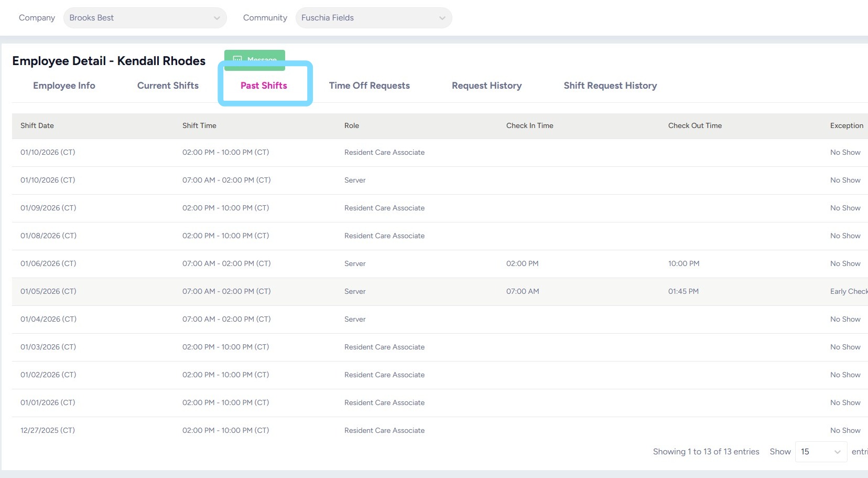Open the Company dropdown showing Brooks Best
Viewport: 868px width, 478px height.
coord(145,18)
